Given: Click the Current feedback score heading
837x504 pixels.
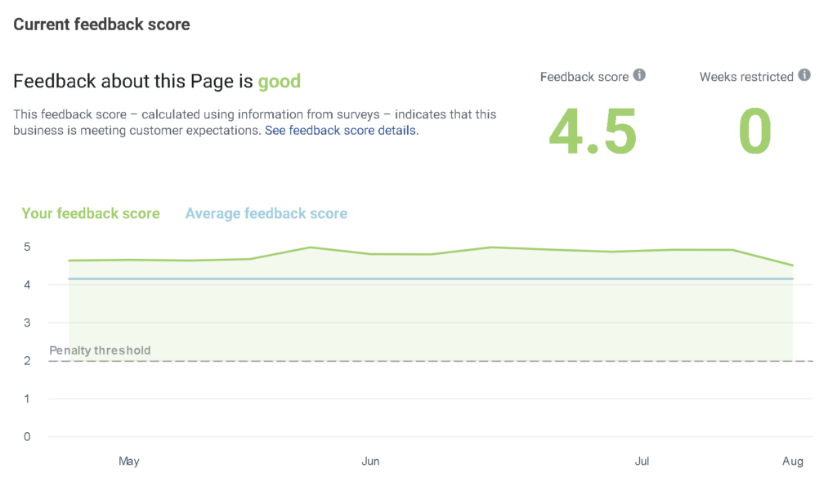Looking at the screenshot, I should 101,25.
